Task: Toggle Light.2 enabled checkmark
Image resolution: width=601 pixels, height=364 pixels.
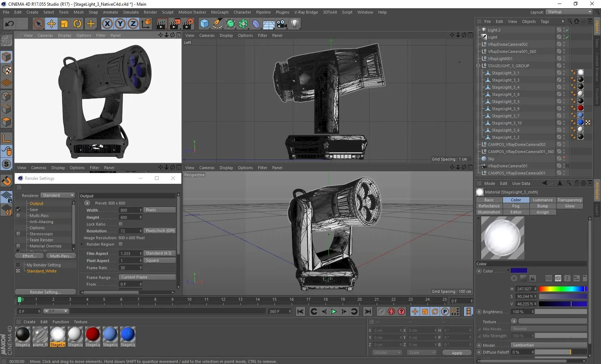Action: [x=567, y=30]
